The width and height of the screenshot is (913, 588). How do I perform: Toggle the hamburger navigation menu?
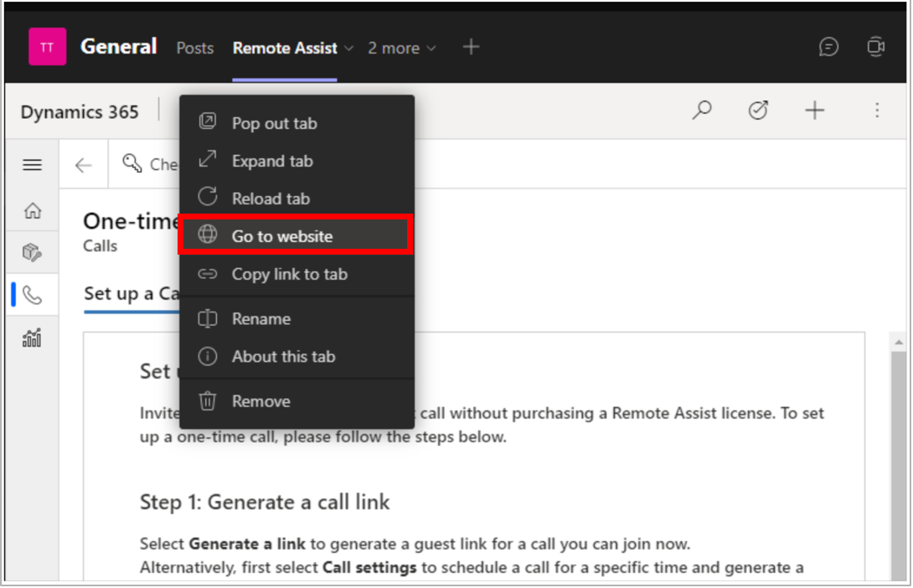tap(32, 165)
